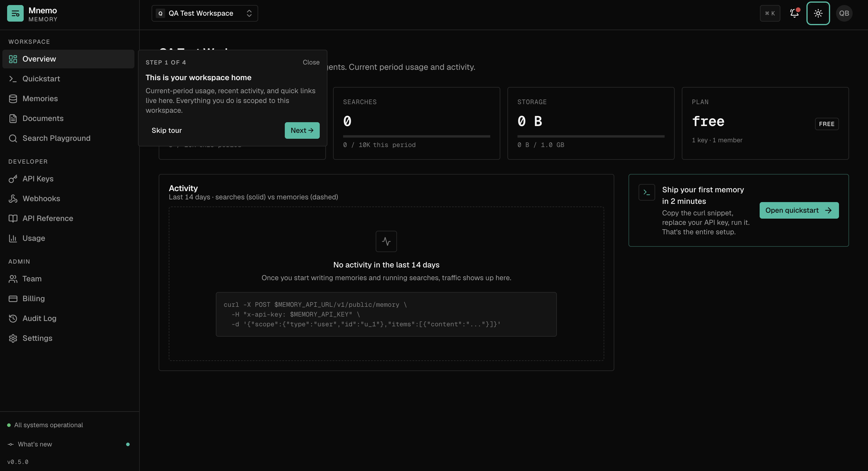868x471 pixels.
Task: Click the Memories database icon
Action: 13,99
